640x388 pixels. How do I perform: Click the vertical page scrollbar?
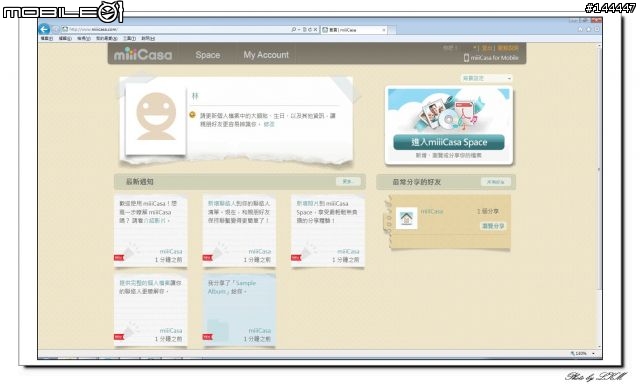point(599,196)
